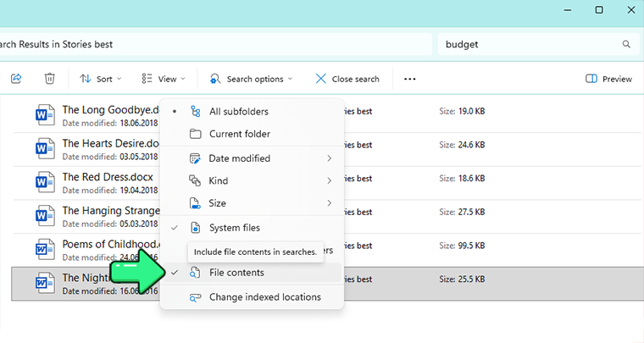Image resolution: width=644 pixels, height=343 pixels.
Task: Click the System files document icon
Action: [x=196, y=228]
